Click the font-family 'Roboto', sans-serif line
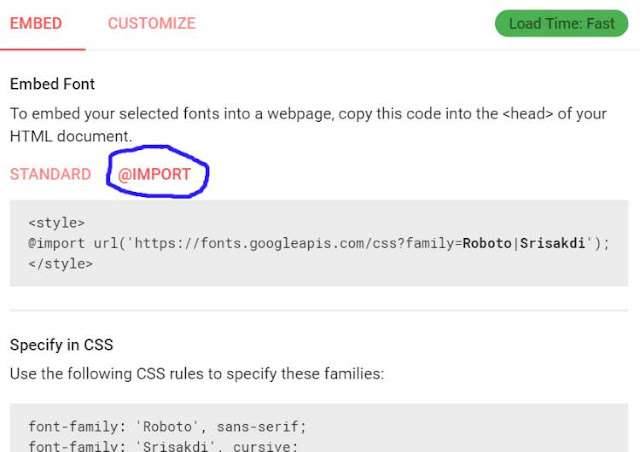640x452 pixels. point(167,427)
